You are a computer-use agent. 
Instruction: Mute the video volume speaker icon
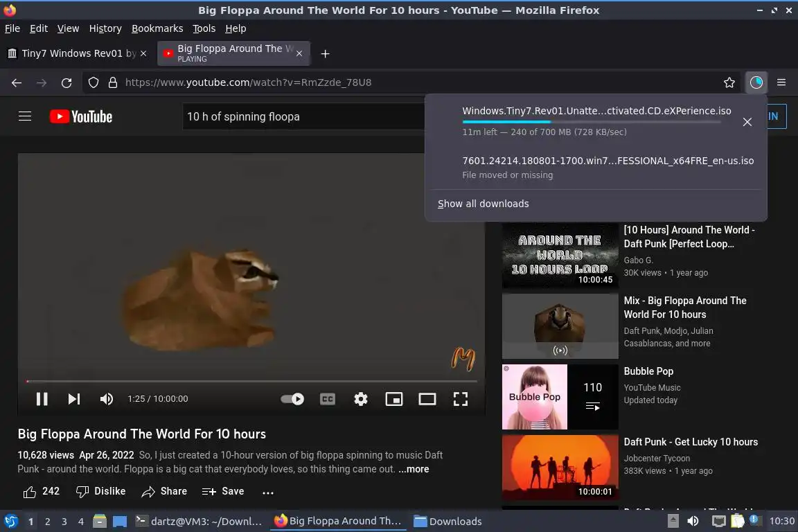click(107, 399)
